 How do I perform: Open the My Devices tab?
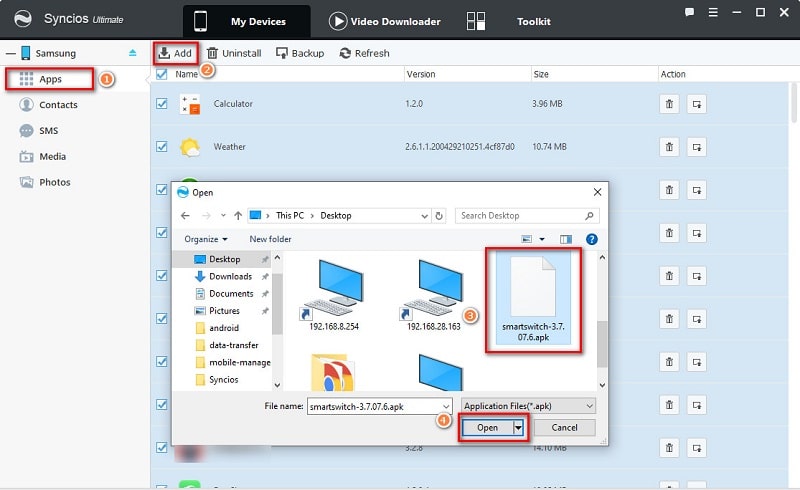coord(246,21)
